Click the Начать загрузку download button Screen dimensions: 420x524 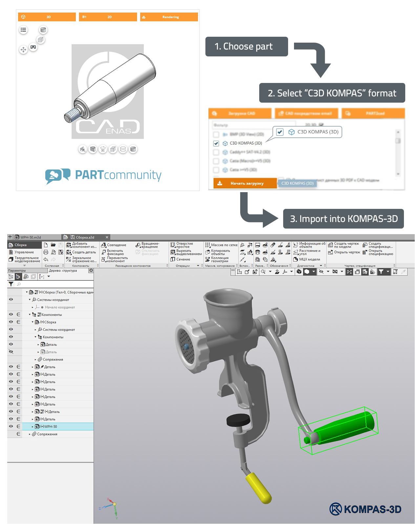245,183
